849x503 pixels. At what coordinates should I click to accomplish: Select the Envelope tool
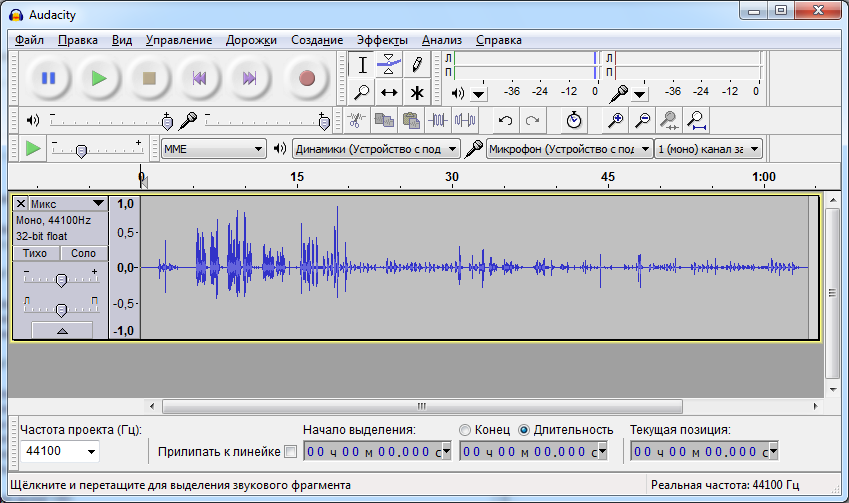(390, 65)
